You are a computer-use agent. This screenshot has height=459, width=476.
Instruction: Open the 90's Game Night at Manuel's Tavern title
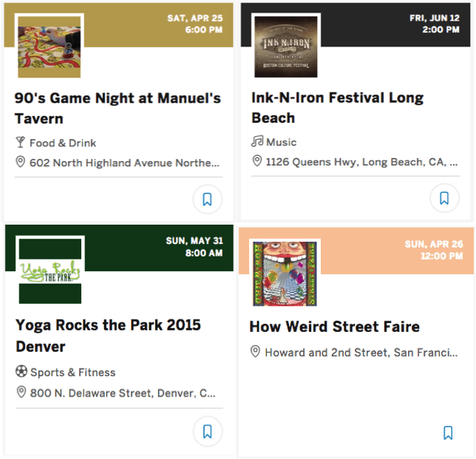[x=118, y=109]
